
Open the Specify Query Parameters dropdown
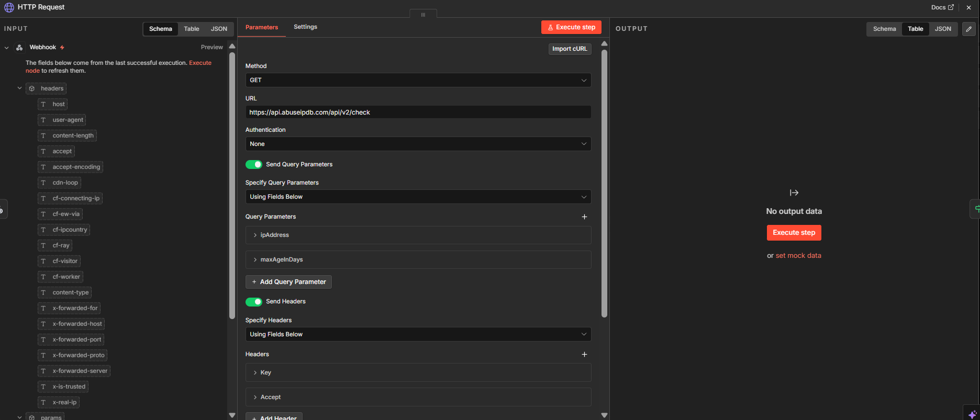tap(418, 197)
